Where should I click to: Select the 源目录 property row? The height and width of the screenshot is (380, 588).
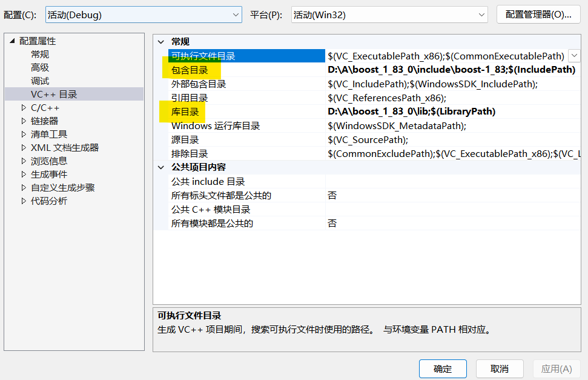click(246, 139)
